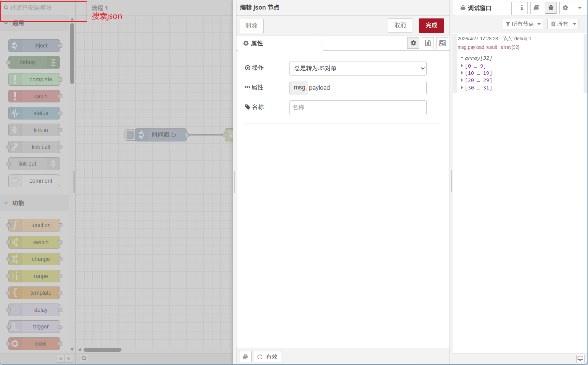
Task: Select the 时间戳 inject node on canvas
Action: pyautogui.click(x=161, y=135)
